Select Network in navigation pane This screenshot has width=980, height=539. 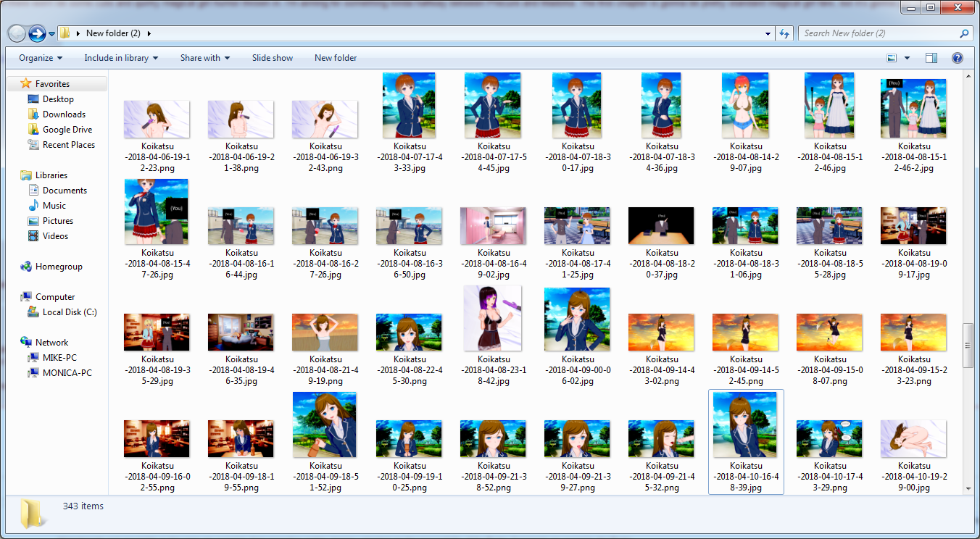click(x=51, y=343)
